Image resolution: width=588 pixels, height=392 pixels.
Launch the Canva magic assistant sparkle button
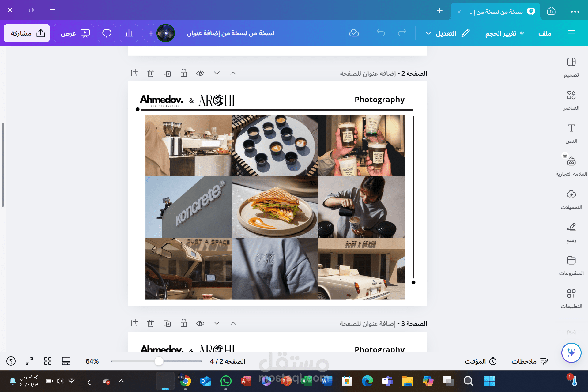click(x=571, y=352)
